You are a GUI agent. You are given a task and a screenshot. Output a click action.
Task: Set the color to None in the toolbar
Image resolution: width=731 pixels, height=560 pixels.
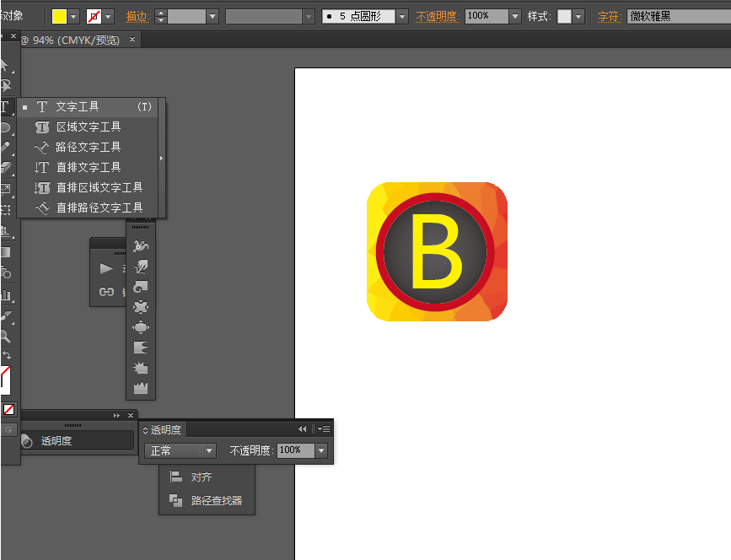tap(8, 409)
